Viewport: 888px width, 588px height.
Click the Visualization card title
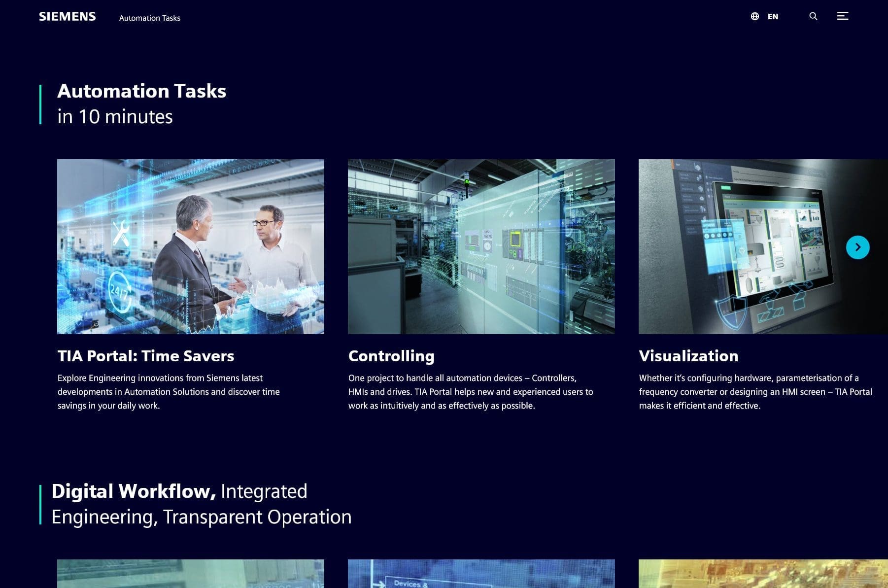click(x=688, y=356)
